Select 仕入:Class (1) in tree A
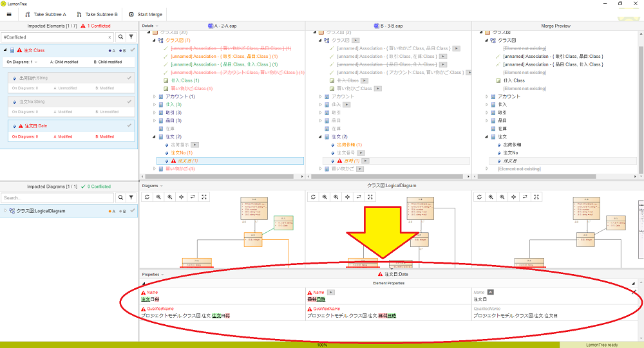 [185, 80]
